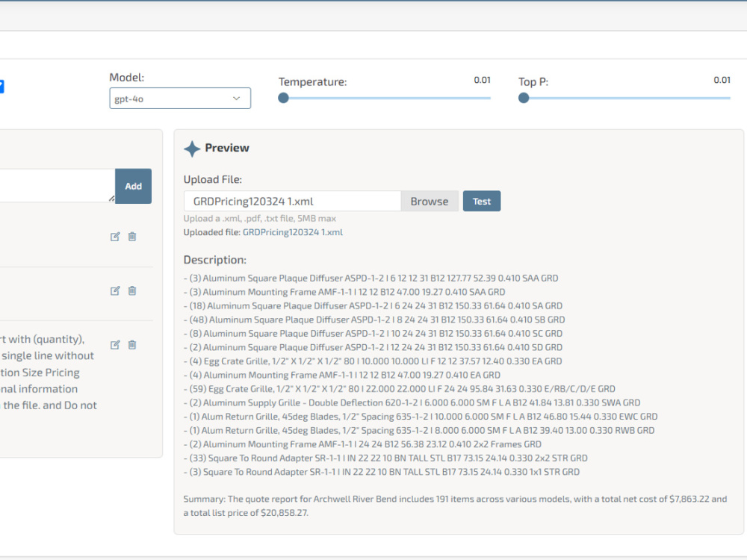Click the blue icon at the left edge
Screen dimensions: 747x560
coord(4,87)
